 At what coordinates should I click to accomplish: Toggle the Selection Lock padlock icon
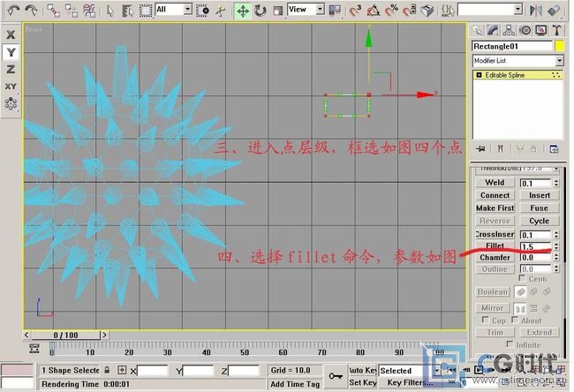click(107, 370)
